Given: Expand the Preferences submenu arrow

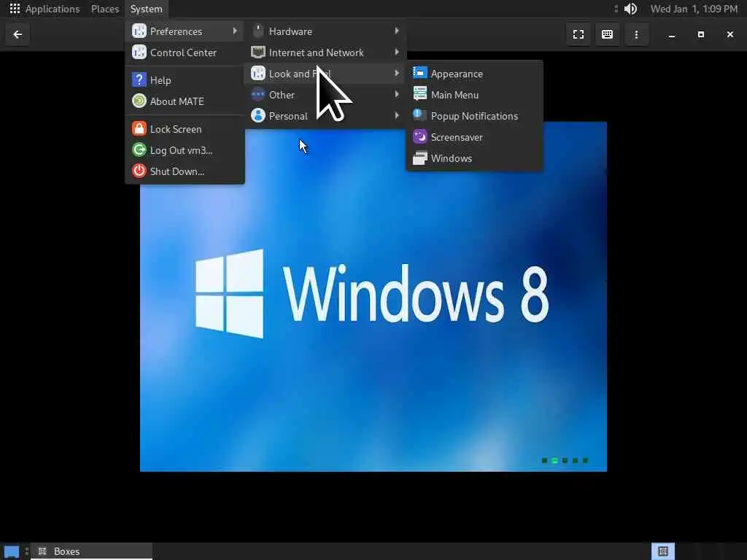Looking at the screenshot, I should coord(235,31).
